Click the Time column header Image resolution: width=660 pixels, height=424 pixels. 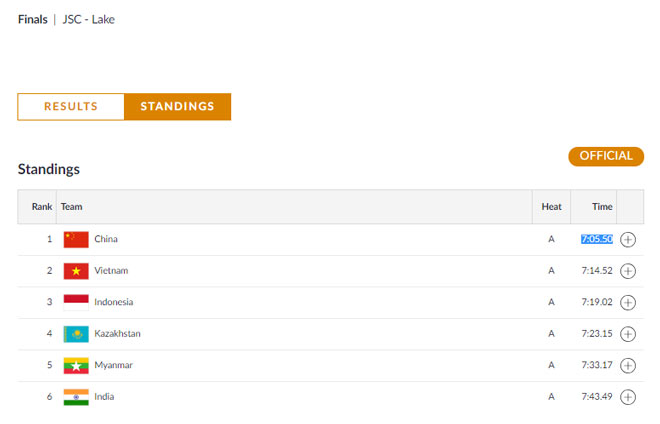pos(602,207)
